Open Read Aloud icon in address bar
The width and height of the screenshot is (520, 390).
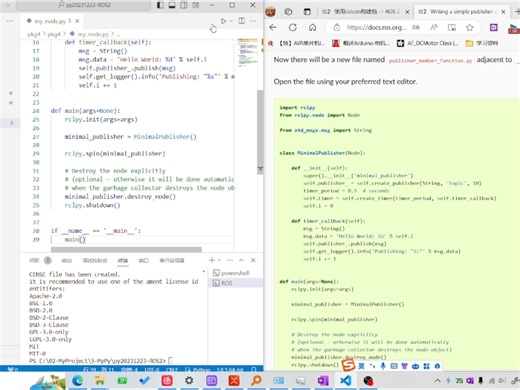coord(434,27)
